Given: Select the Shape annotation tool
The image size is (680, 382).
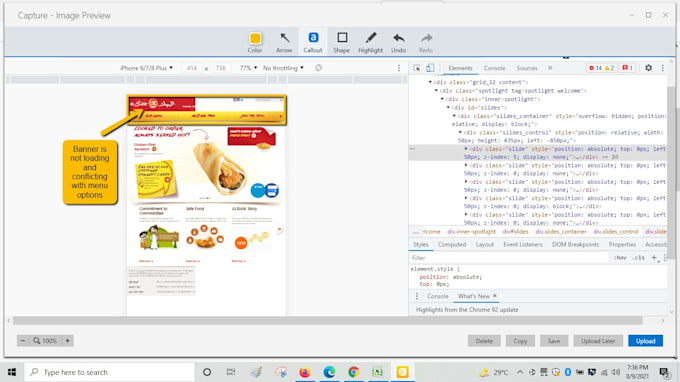Looking at the screenshot, I should pos(342,42).
